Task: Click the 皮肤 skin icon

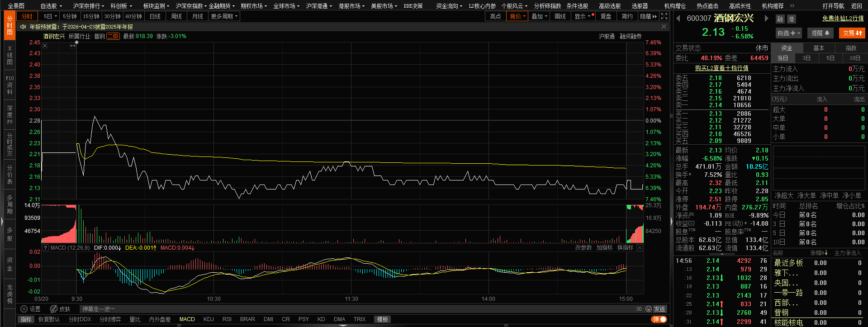Action: (x=54, y=309)
